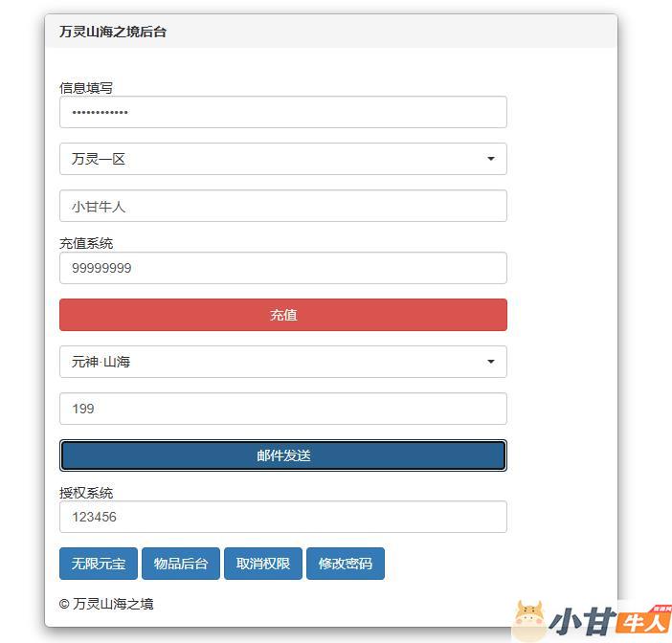Image resolution: width=672 pixels, height=643 pixels.
Task: Click the © 万灵山海之境 footer text
Action: click(x=106, y=604)
